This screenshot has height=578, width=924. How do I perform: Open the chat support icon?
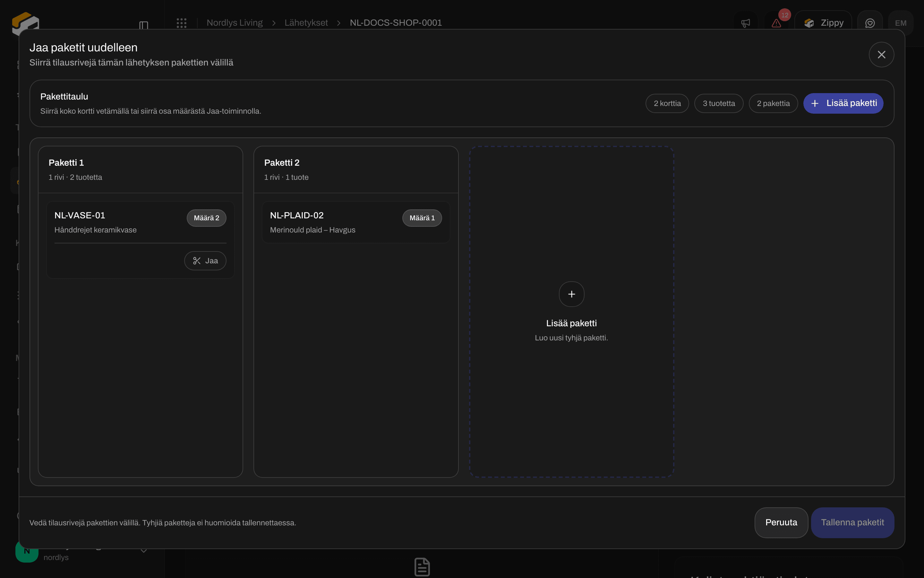[870, 23]
